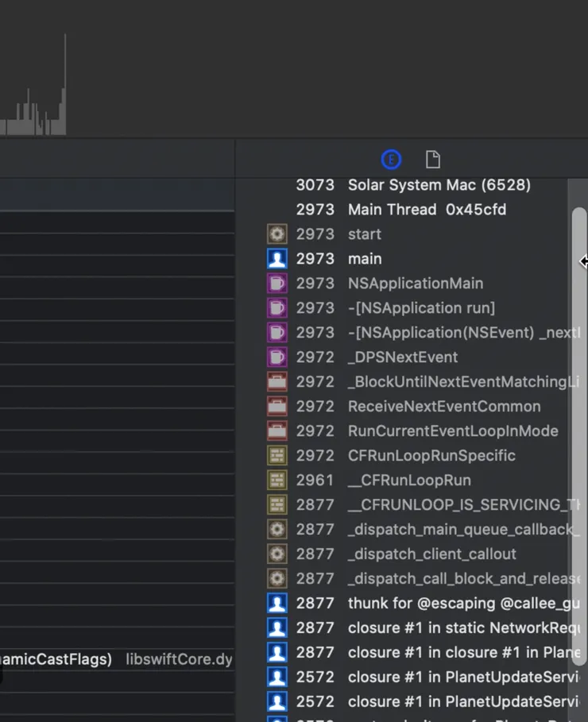Click gear icon beside _dispatch_call_block_and_release

[x=277, y=578]
